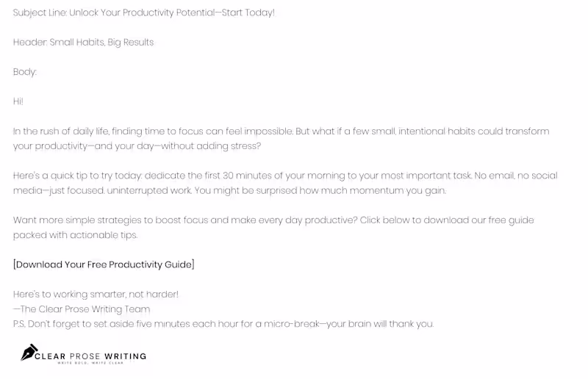Click the "Body:" label

click(x=25, y=72)
